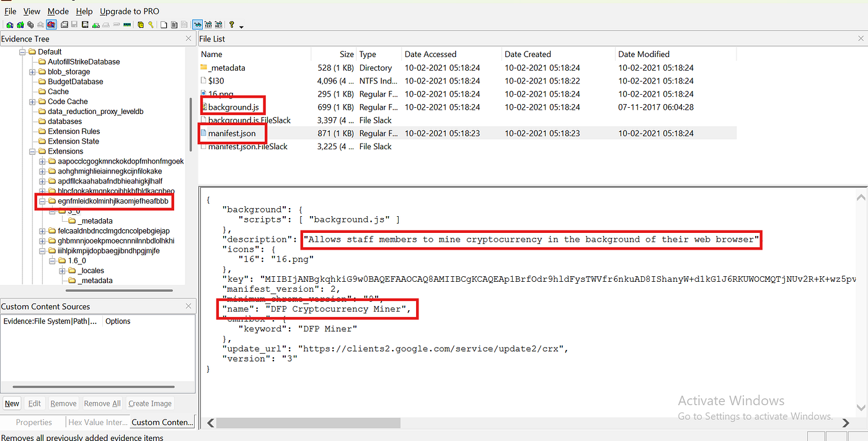
Task: Expand the aohghmighlieiainnegkcijnfilokake folder
Action: (43, 171)
